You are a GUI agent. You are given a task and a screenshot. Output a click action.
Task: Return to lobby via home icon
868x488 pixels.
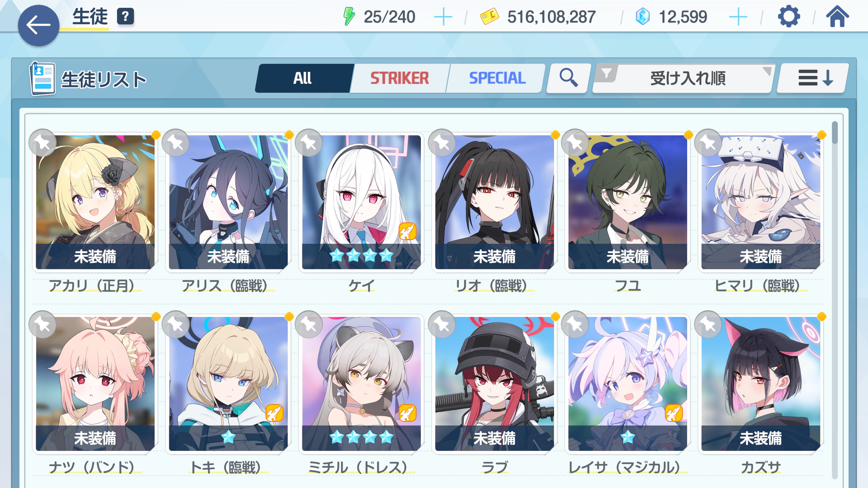(x=837, y=16)
